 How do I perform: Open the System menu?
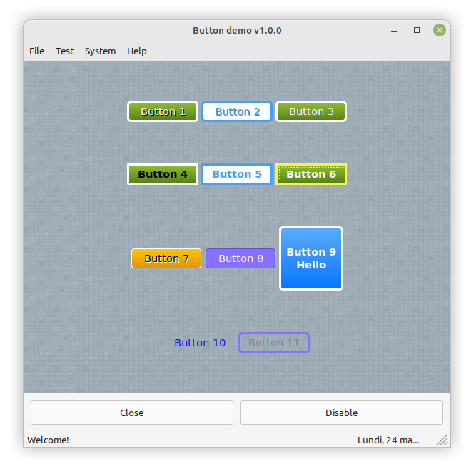point(100,51)
